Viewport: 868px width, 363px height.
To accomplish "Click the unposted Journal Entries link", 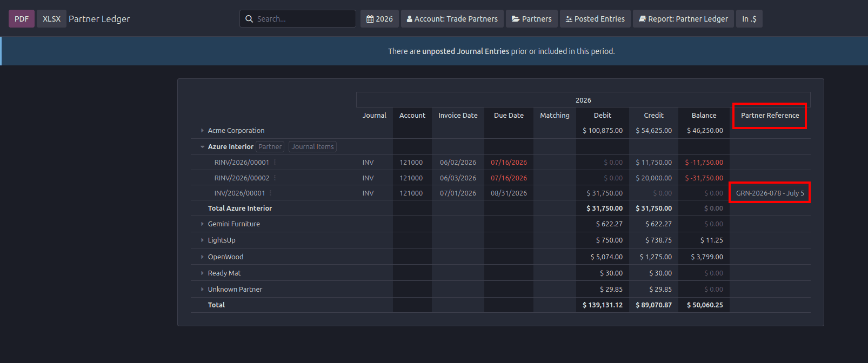I will [x=466, y=51].
